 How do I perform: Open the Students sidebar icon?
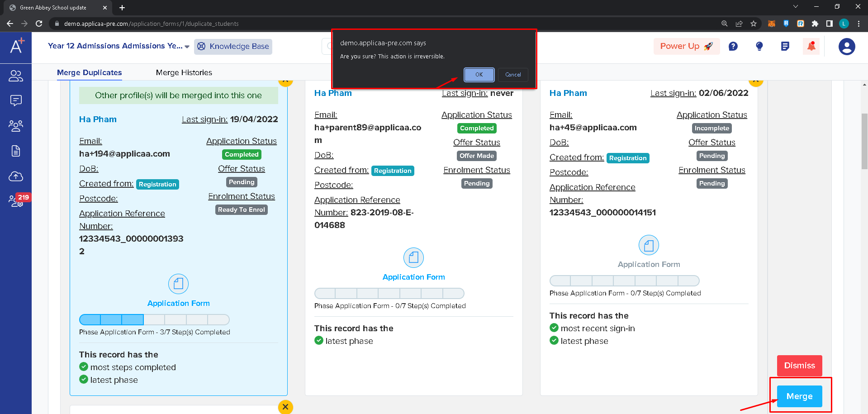tap(16, 76)
